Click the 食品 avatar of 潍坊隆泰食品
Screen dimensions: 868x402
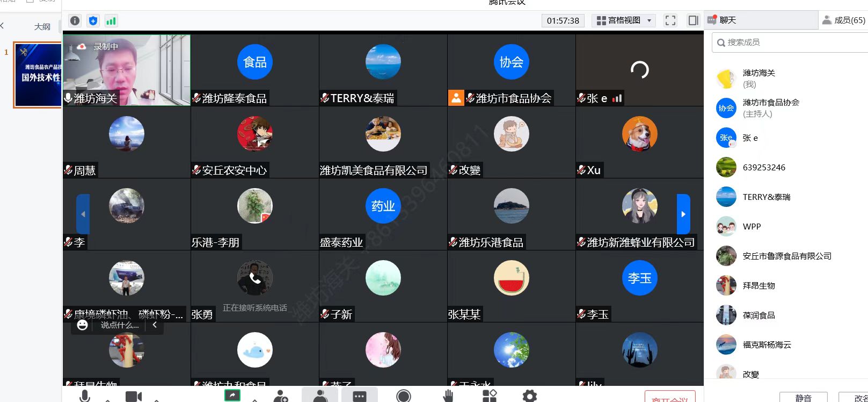255,62
